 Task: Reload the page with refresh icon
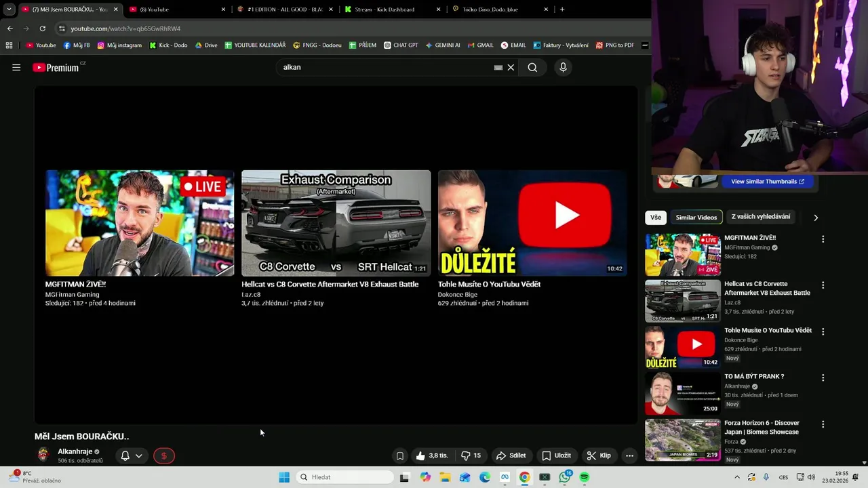pos(42,28)
